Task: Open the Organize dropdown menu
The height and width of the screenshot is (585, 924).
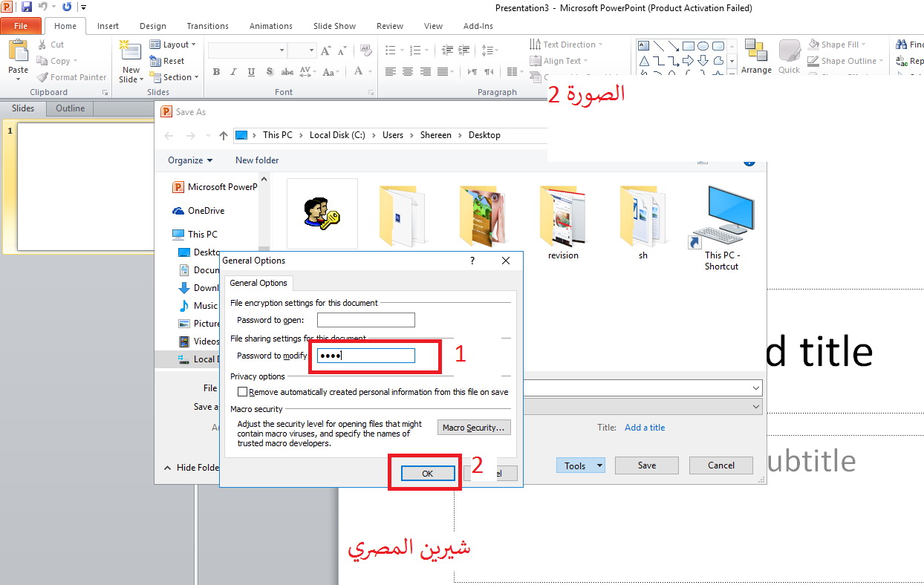Action: 190,160
